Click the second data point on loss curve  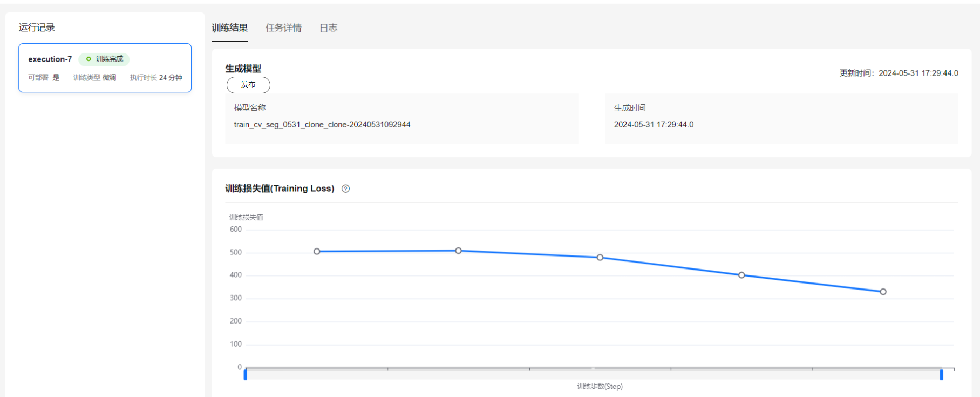click(458, 251)
